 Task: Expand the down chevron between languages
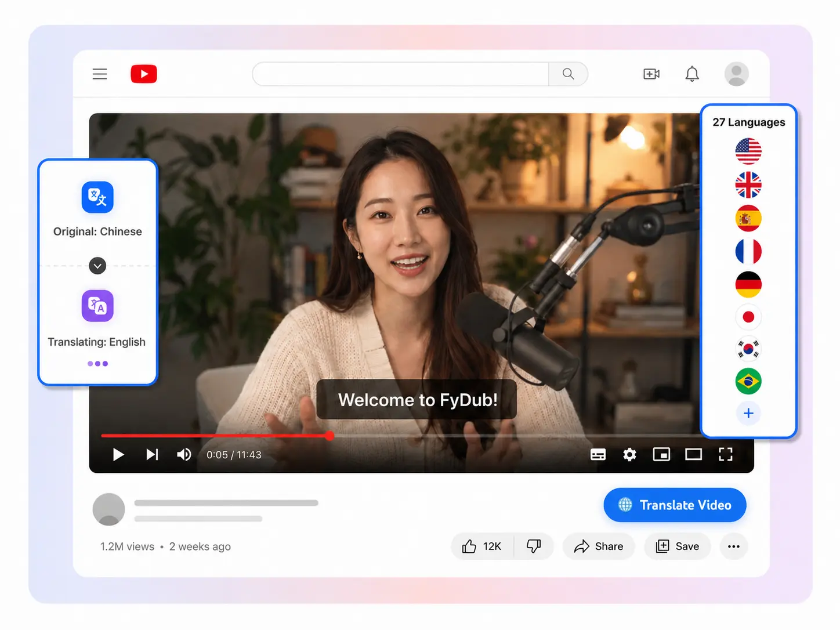tap(97, 266)
